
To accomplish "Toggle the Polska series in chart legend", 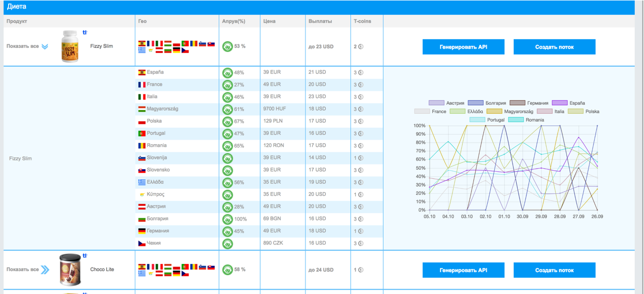I will [584, 112].
